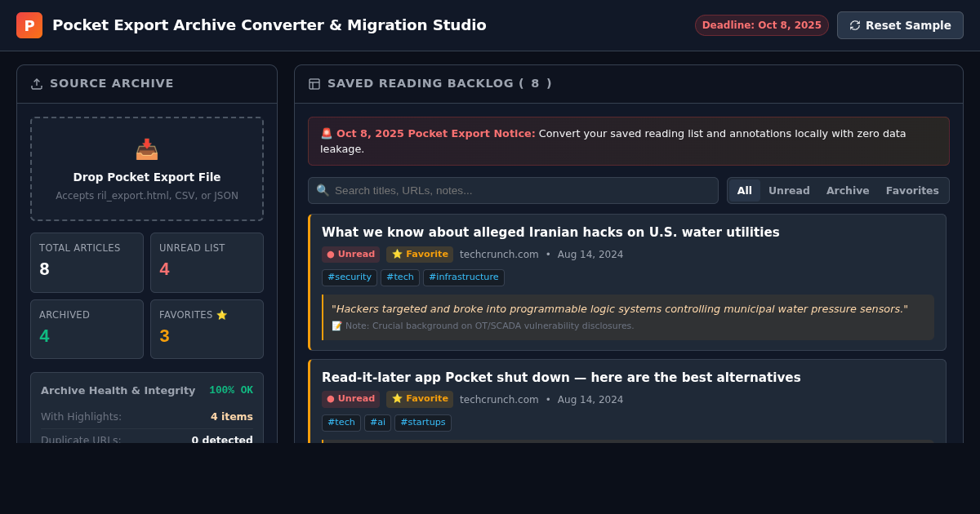Image resolution: width=980 pixels, height=514 pixels.
Task: Click the Drop Pocket Export File area
Action: 147,169
